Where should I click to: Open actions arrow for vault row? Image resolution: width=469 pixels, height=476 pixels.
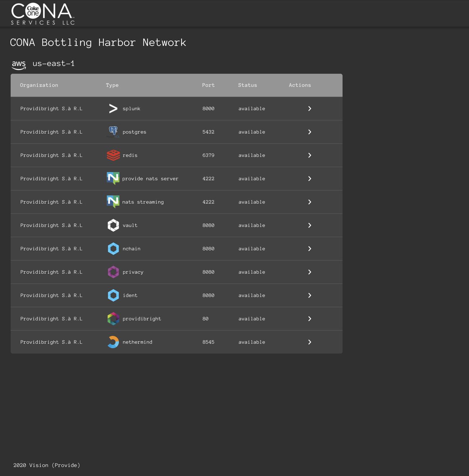310,225
